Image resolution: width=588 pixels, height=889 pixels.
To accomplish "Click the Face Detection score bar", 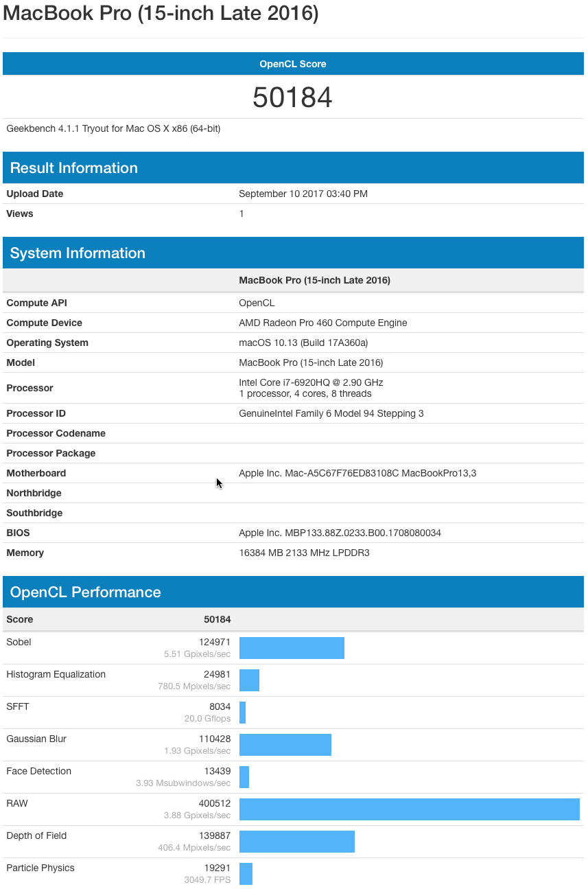I will pyautogui.click(x=244, y=777).
